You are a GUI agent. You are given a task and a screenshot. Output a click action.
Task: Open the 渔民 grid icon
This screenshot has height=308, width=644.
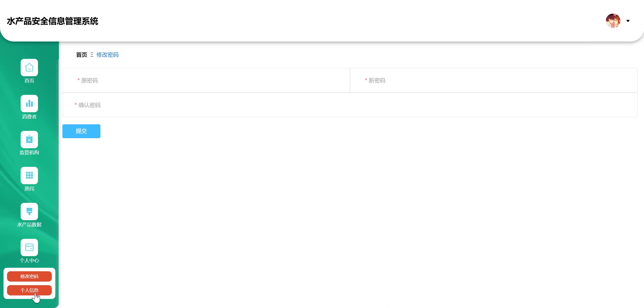pos(29,175)
